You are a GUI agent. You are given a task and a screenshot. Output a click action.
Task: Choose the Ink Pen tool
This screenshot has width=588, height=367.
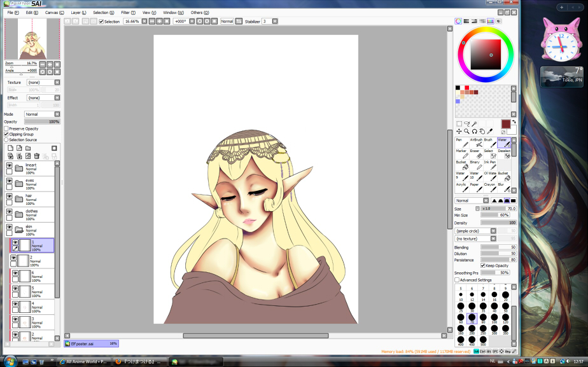pos(489,165)
